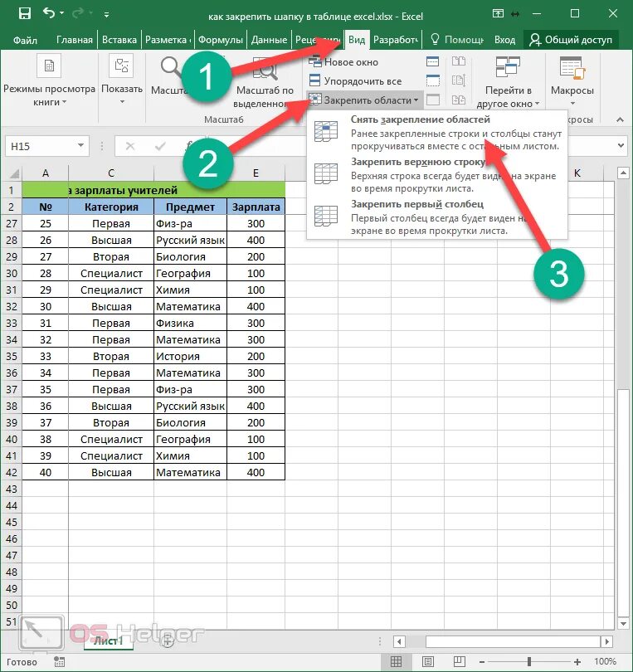This screenshot has height=672, width=633.
Task: Click the macro recording status bar icon
Action: coord(60,662)
